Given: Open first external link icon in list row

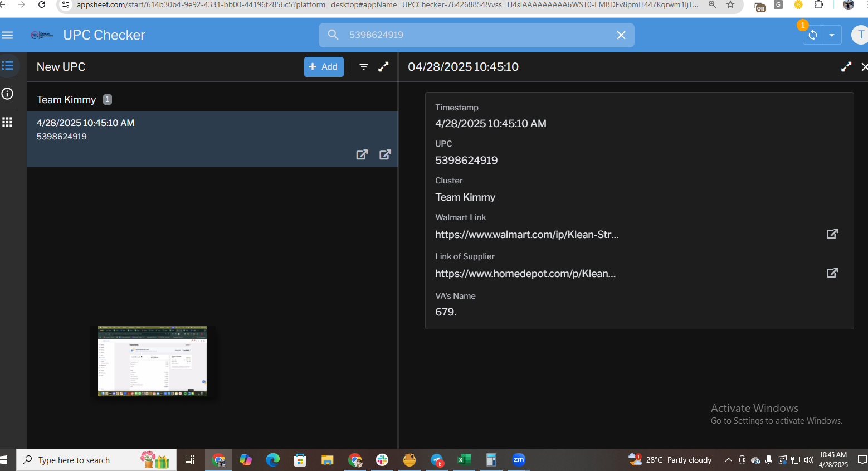Looking at the screenshot, I should (362, 154).
